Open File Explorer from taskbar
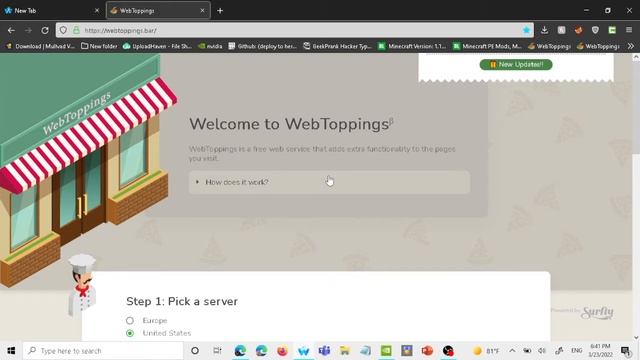Screen dimensions: 640x360 tap(345, 351)
